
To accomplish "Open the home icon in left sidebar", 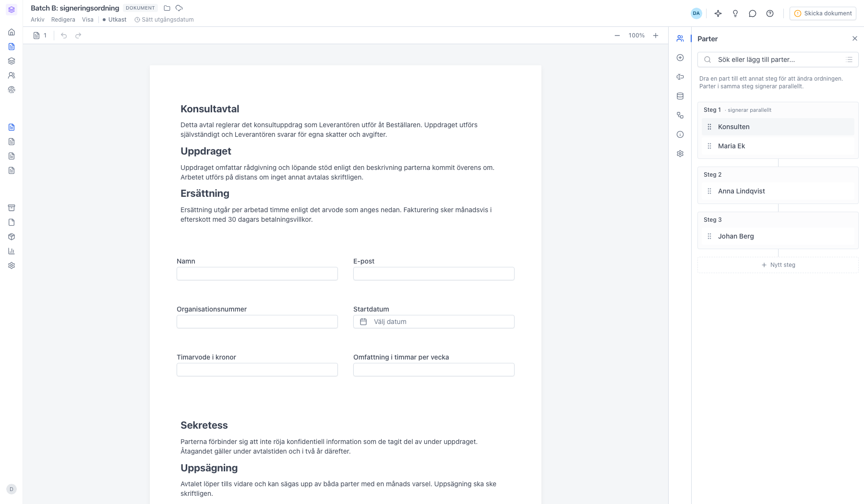I will pos(12,32).
